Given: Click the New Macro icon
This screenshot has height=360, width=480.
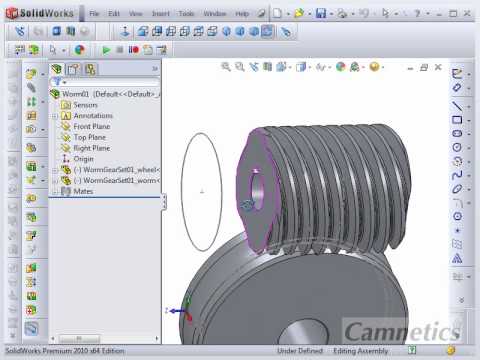Looking at the screenshot, I should point(148,50).
